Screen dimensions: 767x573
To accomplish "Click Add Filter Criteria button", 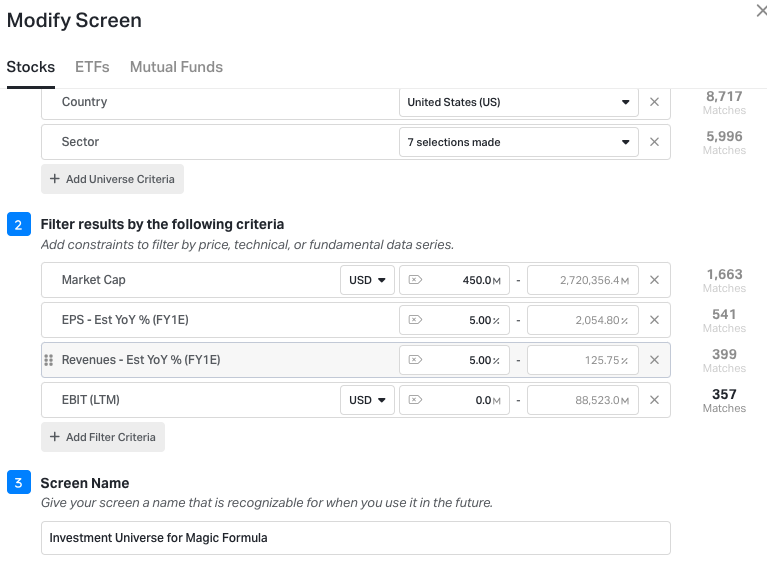I will (x=103, y=437).
